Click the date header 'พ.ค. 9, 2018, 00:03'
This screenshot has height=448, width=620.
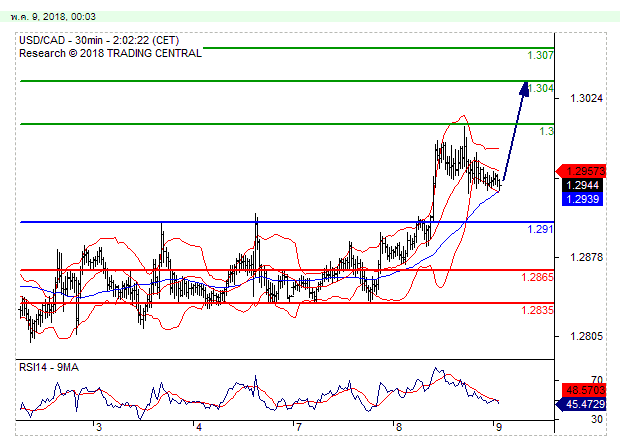click(53, 17)
